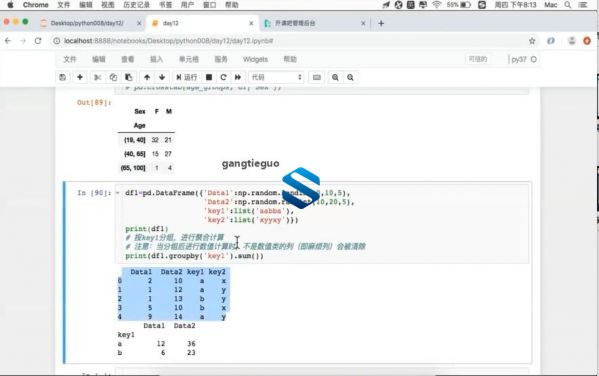Stop the kernel with the square icon

click(x=209, y=77)
